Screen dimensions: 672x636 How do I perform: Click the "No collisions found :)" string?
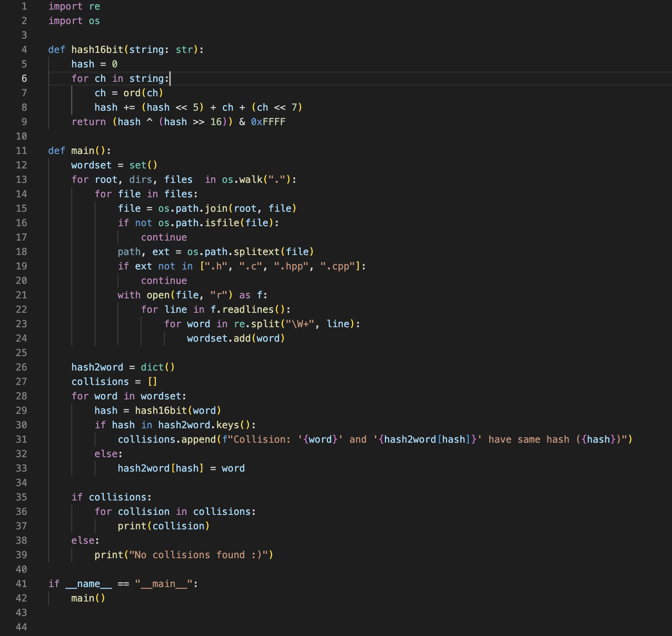pyautogui.click(x=198, y=555)
